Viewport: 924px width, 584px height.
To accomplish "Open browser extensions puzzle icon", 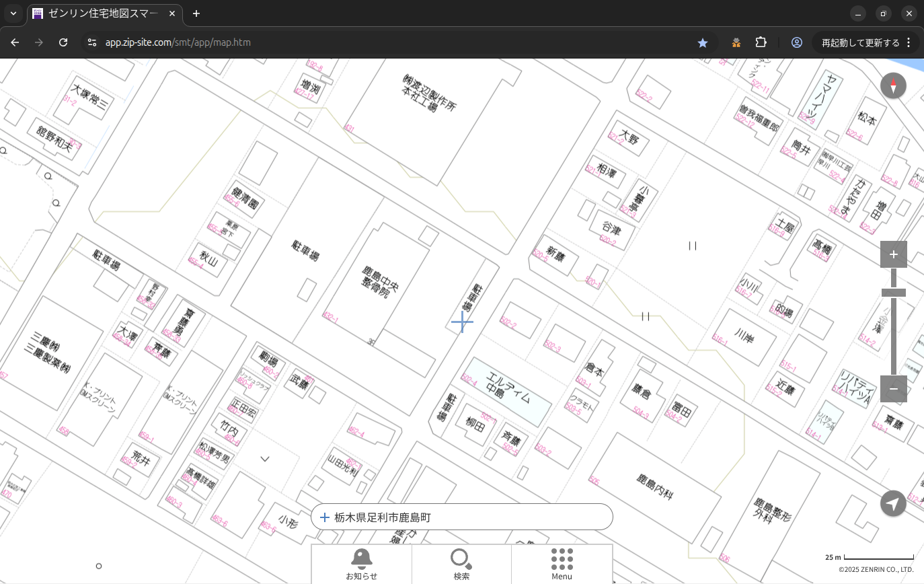I will click(761, 42).
